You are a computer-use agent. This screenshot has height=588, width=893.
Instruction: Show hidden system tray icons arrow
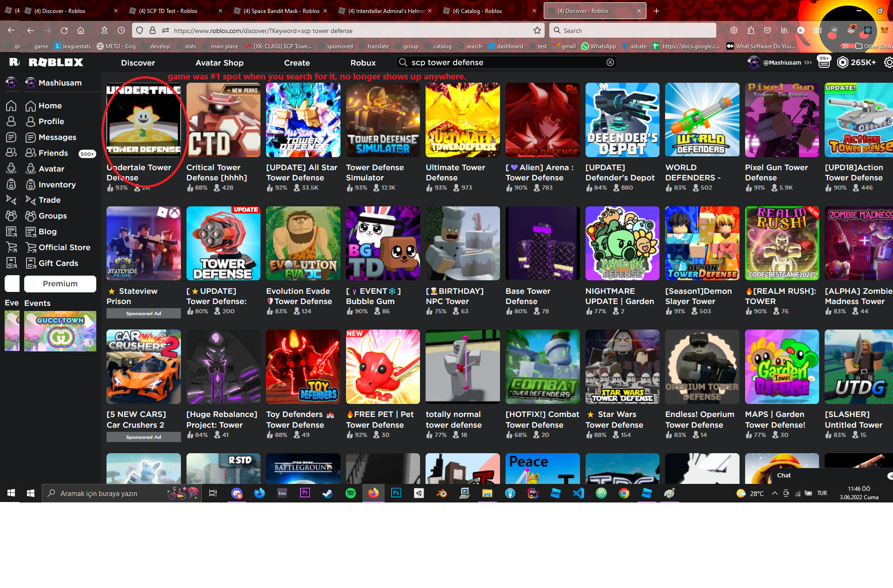[x=774, y=493]
